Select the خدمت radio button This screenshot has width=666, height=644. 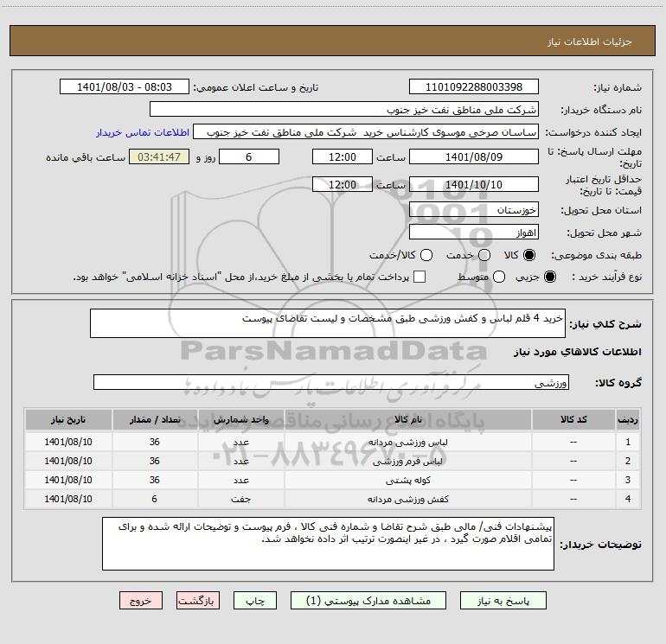pos(484,255)
